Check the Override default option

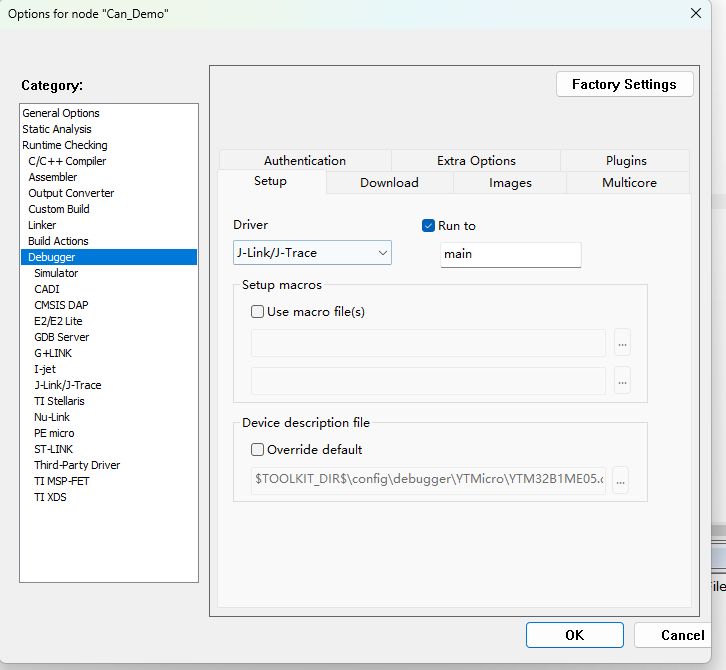258,450
